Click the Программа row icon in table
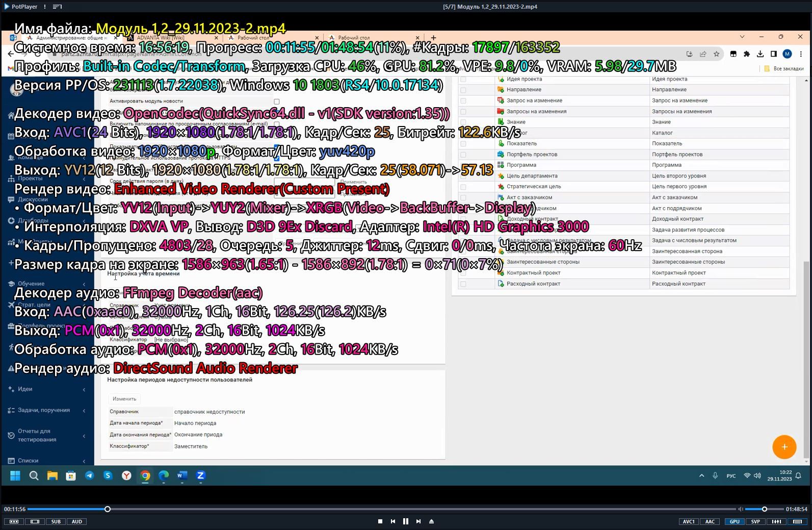The image size is (812, 530). pyautogui.click(x=501, y=165)
